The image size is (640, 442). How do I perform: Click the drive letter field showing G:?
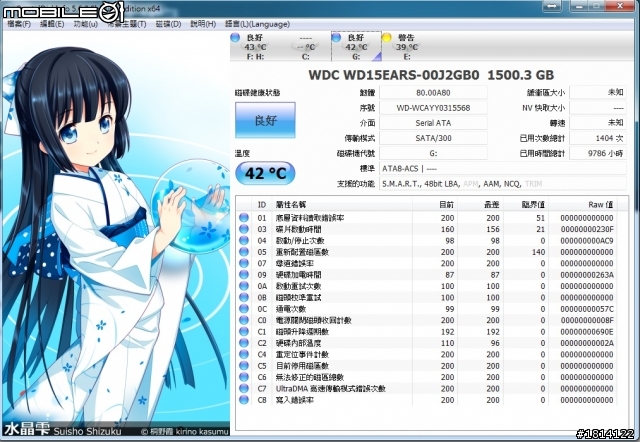433,153
